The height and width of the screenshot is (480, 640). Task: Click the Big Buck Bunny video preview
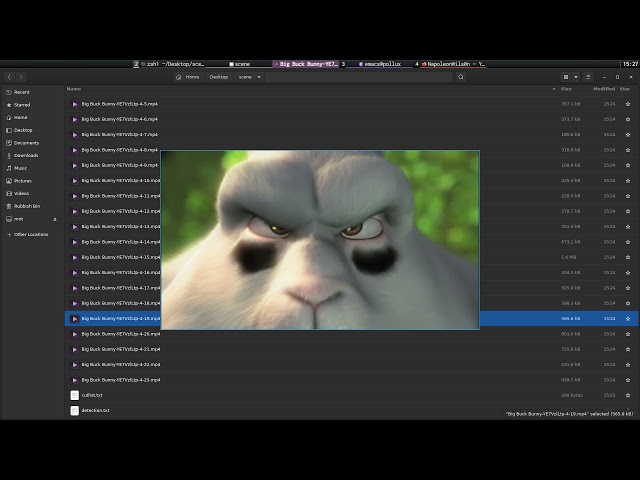pyautogui.click(x=320, y=240)
